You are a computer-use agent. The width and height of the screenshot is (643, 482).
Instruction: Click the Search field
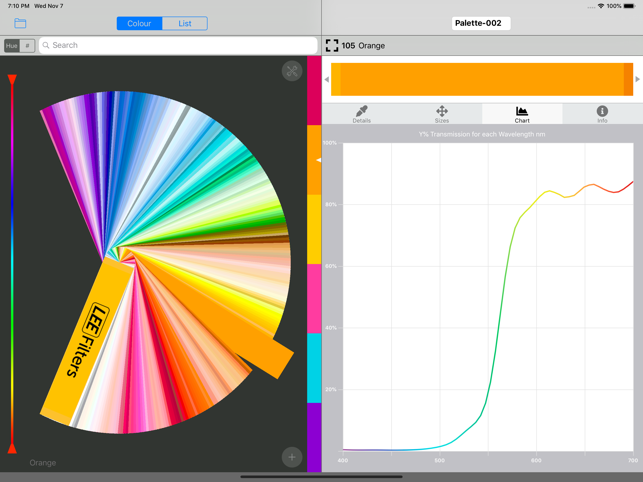[178, 45]
